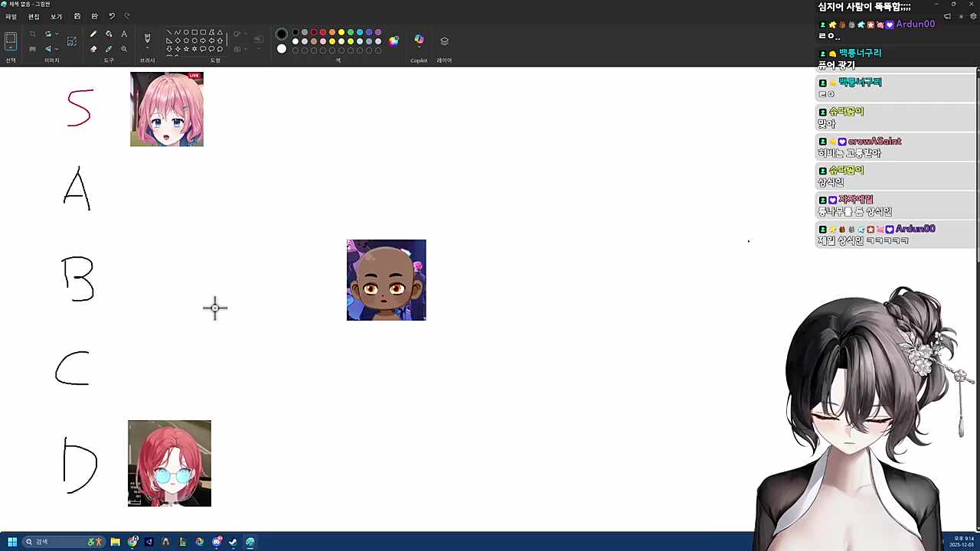
Task: Click the Undo arrow
Action: [112, 16]
